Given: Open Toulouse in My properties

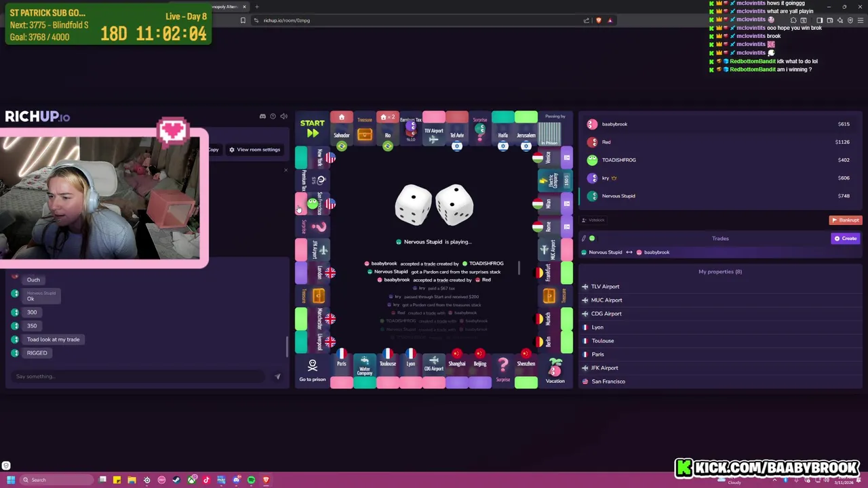Looking at the screenshot, I should click(x=720, y=341).
